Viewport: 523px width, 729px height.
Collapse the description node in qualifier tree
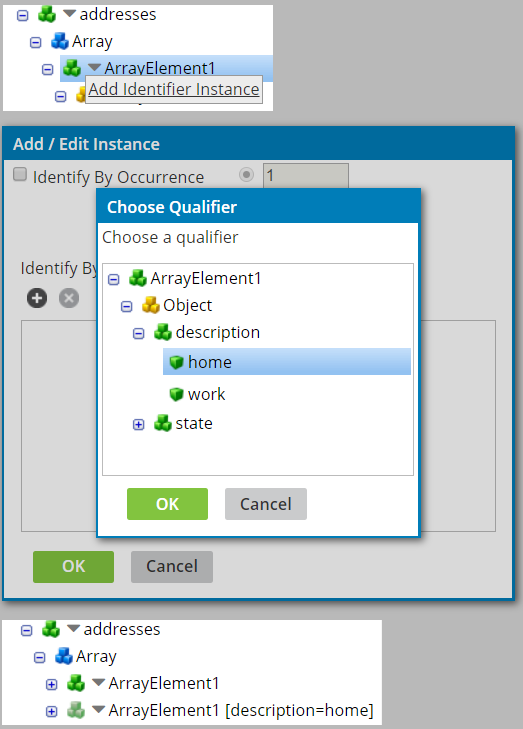pos(139,333)
